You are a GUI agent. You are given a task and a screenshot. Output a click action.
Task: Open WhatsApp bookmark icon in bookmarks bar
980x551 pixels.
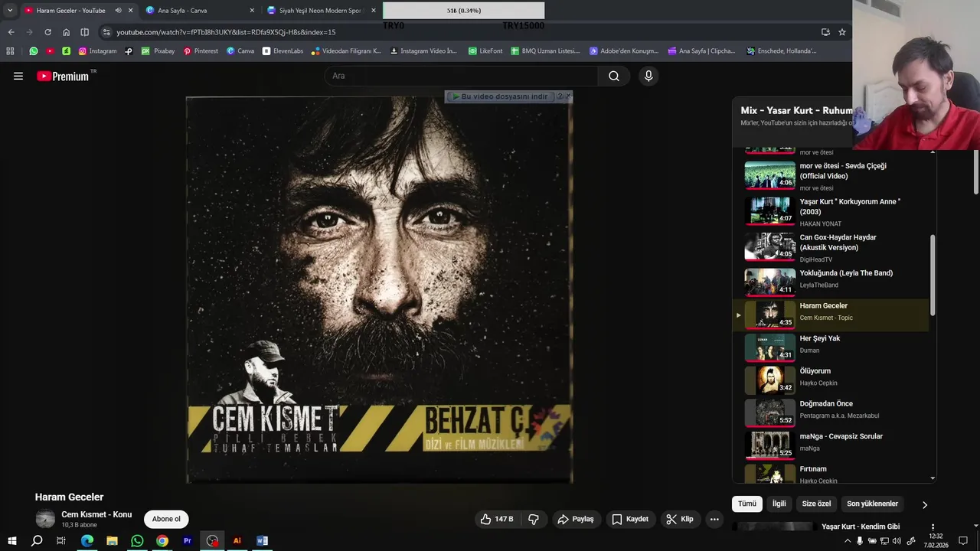click(x=34, y=51)
